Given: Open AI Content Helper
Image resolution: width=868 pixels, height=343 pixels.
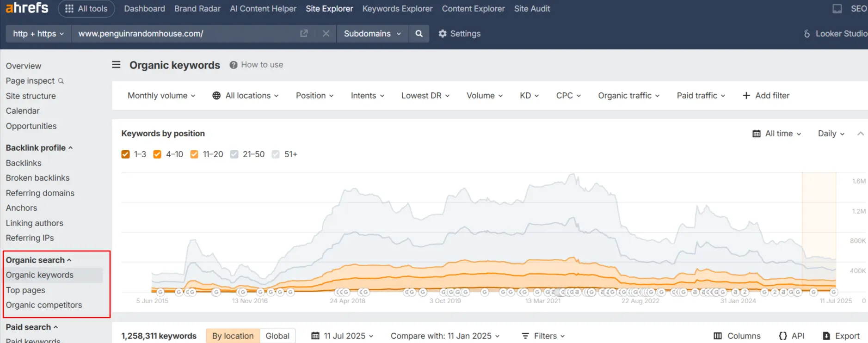Looking at the screenshot, I should coord(263,9).
